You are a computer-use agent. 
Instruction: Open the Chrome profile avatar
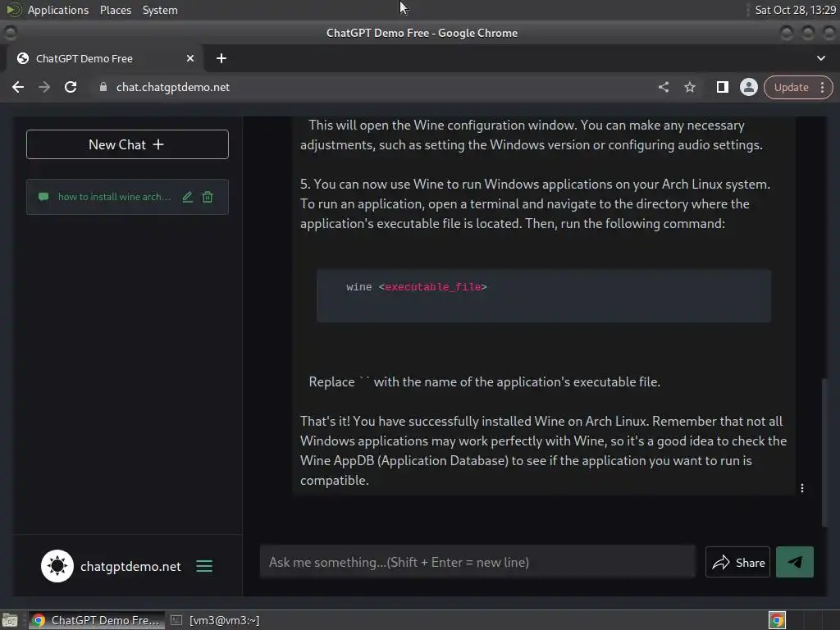point(748,87)
